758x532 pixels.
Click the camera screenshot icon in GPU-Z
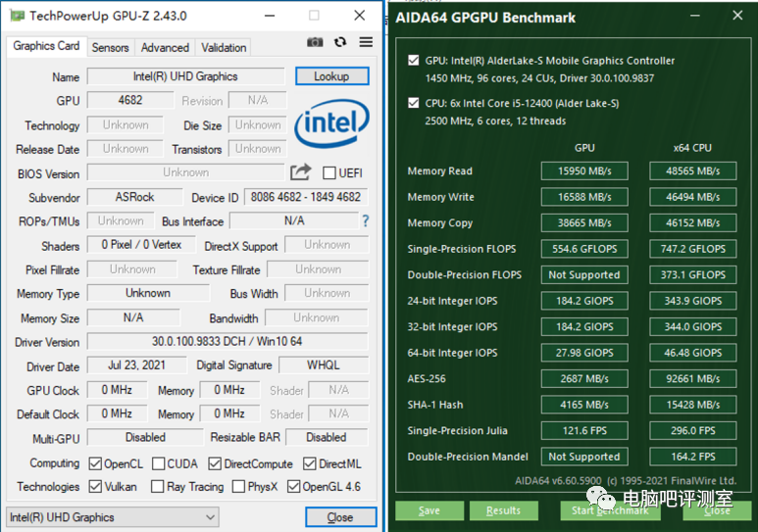315,42
